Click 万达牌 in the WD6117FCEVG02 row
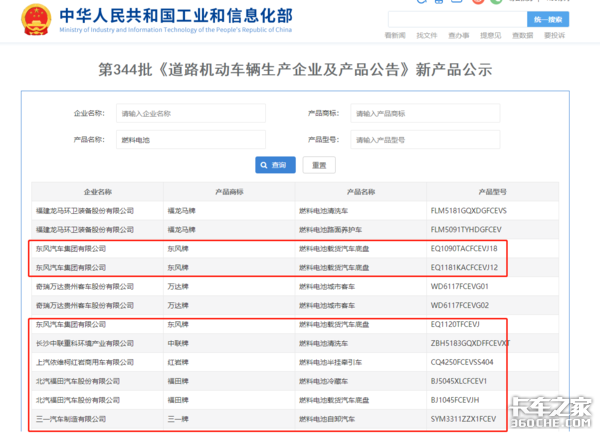600x434 pixels. click(x=178, y=305)
